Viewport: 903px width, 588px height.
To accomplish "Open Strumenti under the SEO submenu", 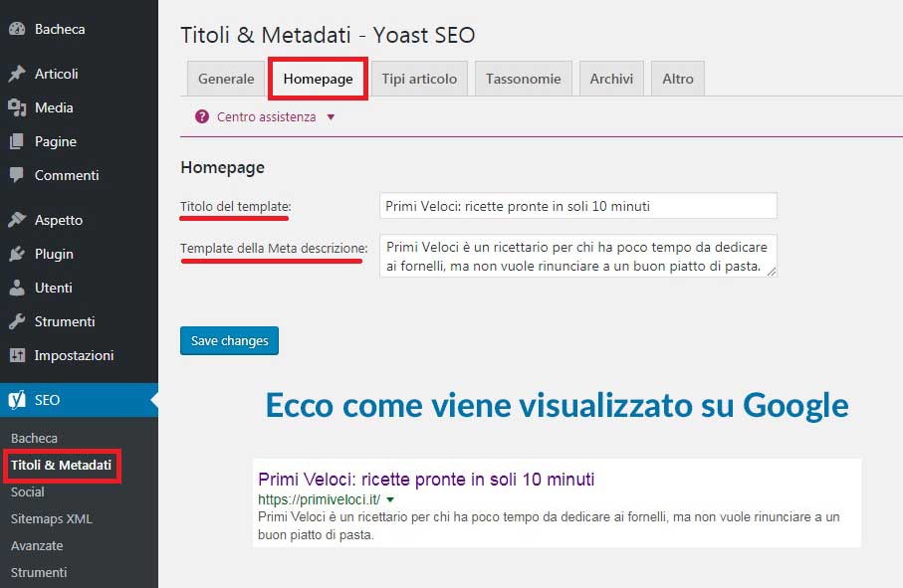I will pos(39,572).
